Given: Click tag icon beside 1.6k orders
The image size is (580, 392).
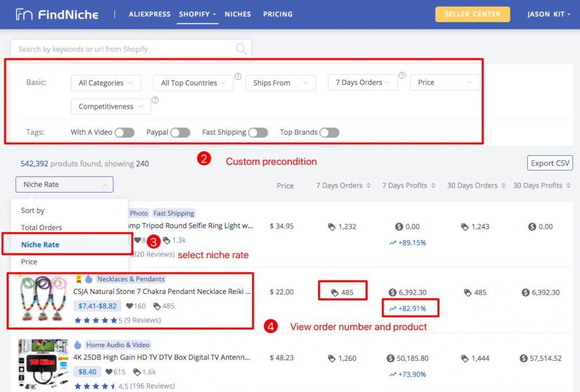Looking at the screenshot, I should (x=137, y=372).
